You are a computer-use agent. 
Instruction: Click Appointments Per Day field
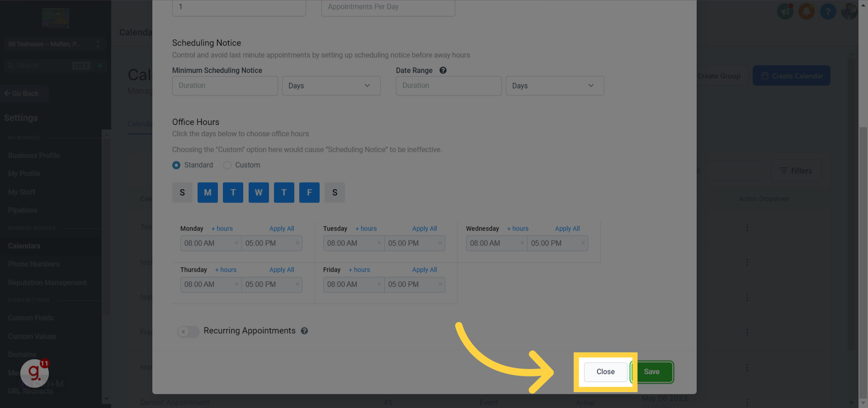[x=388, y=7]
